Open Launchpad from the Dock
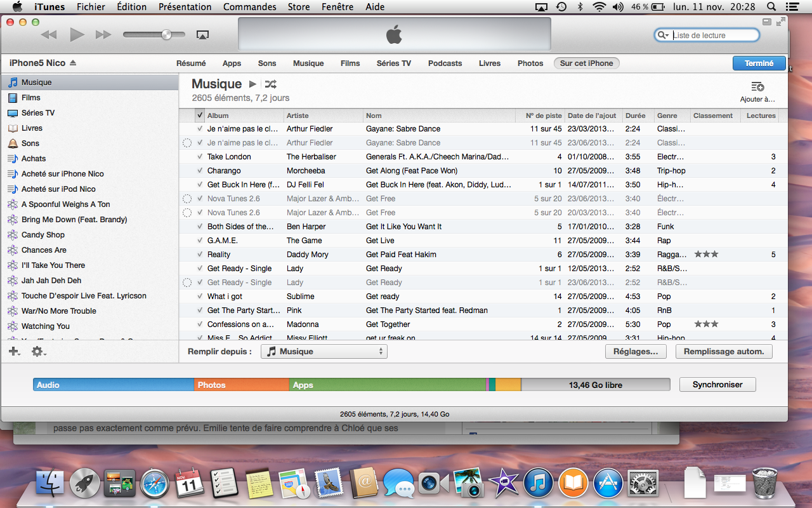 point(84,484)
